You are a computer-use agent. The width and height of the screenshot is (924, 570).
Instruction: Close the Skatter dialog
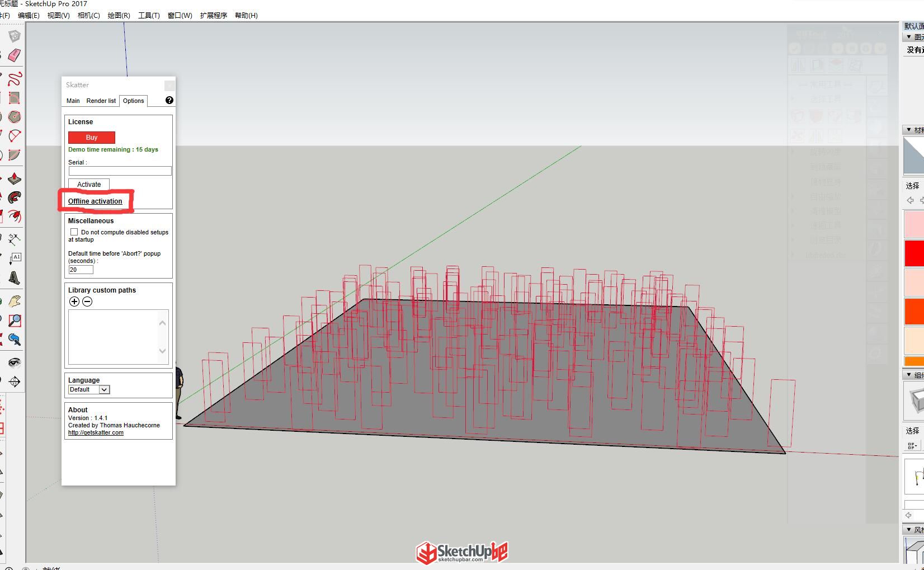click(x=169, y=85)
